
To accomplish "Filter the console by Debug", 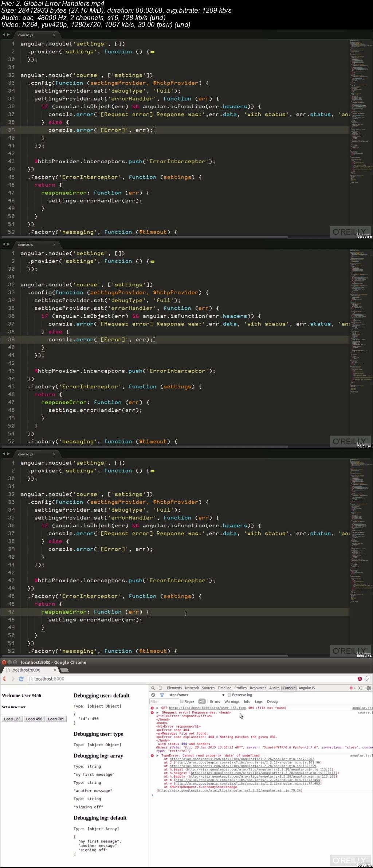I will pyautogui.click(x=272, y=701).
